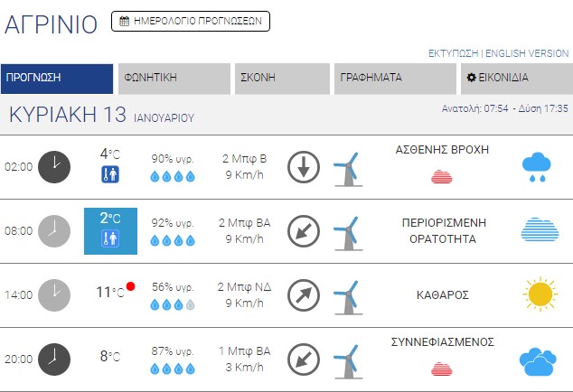Click humidity droplets in the 20:00 row
This screenshot has width=573, height=392.
[x=172, y=369]
